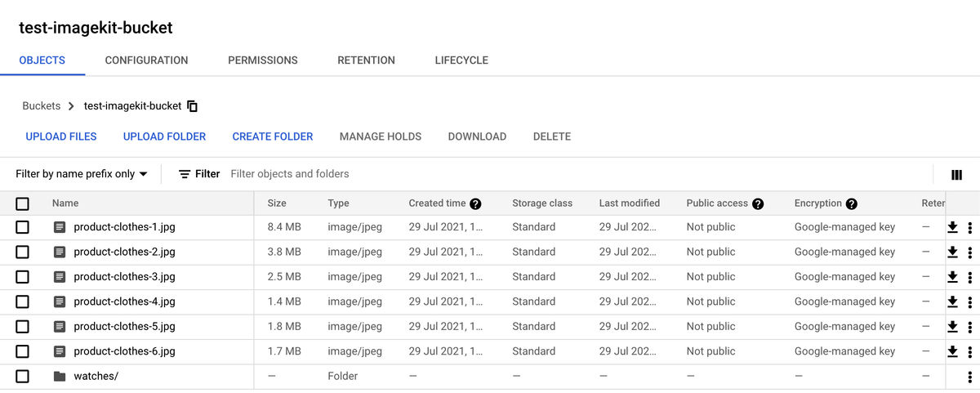Switch to the Permissions tab
Viewport: 980px width, 393px height.
point(262,60)
